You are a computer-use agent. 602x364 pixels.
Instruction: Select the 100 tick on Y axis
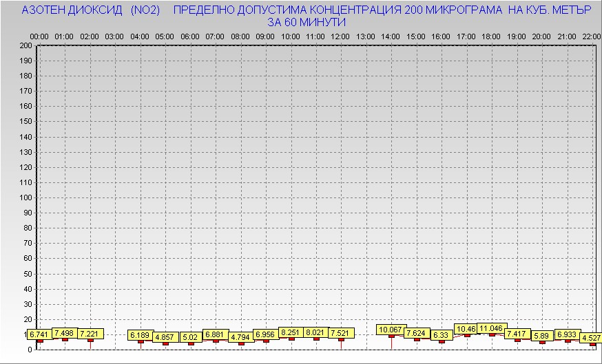(25, 197)
